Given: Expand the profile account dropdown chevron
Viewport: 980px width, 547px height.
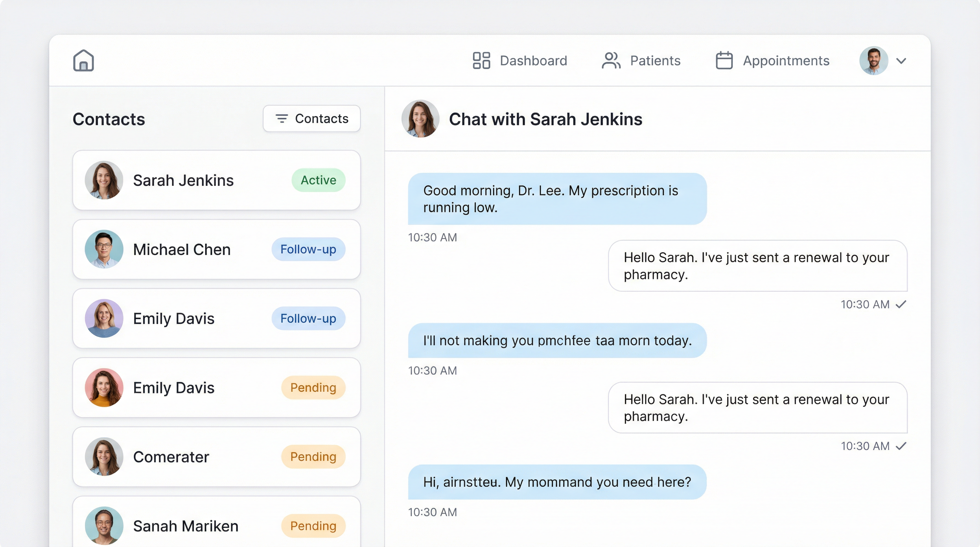Looking at the screenshot, I should point(901,61).
